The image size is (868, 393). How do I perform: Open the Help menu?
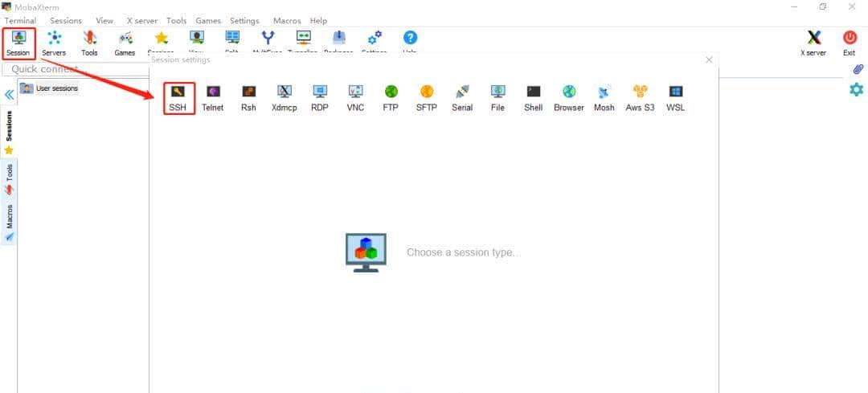[319, 20]
